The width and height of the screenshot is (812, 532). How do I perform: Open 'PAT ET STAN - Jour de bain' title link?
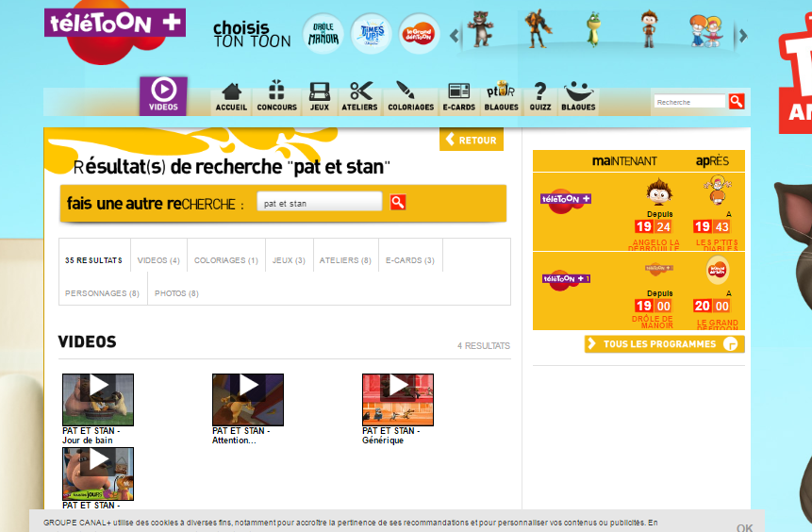(91, 436)
